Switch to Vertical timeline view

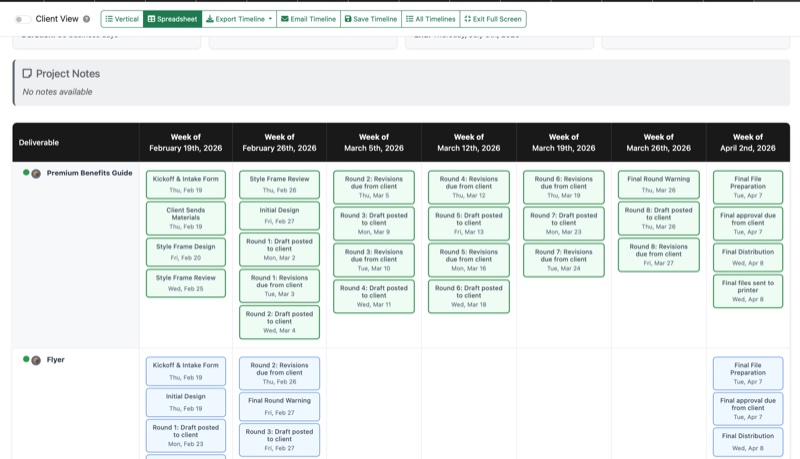pyautogui.click(x=122, y=19)
